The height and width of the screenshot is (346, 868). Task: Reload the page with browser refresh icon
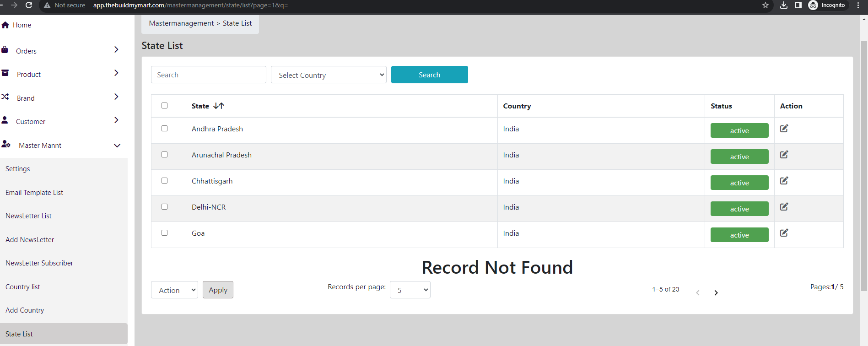pos(29,5)
